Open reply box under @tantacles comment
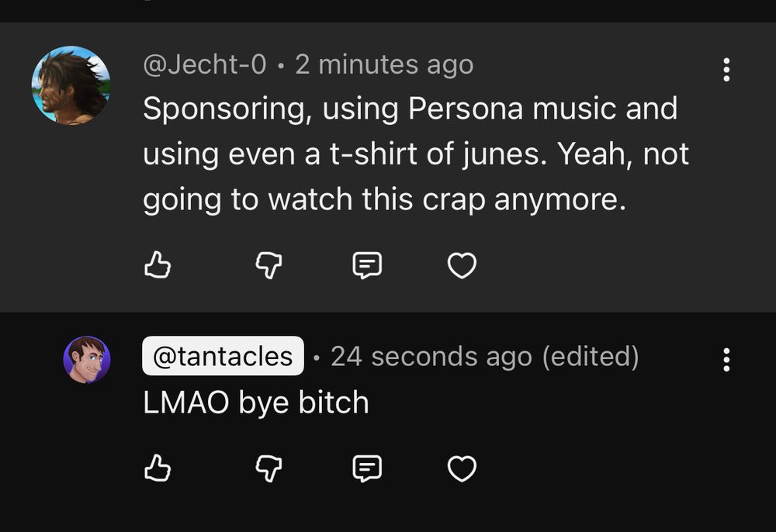 pos(367,468)
